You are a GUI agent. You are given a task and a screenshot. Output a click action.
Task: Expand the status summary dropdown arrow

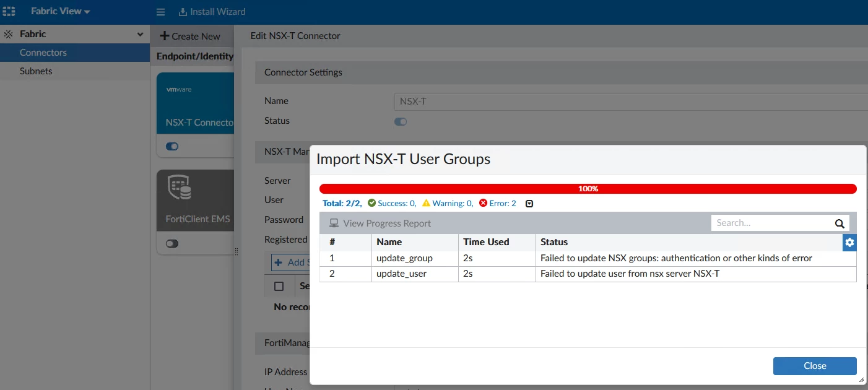pyautogui.click(x=529, y=204)
